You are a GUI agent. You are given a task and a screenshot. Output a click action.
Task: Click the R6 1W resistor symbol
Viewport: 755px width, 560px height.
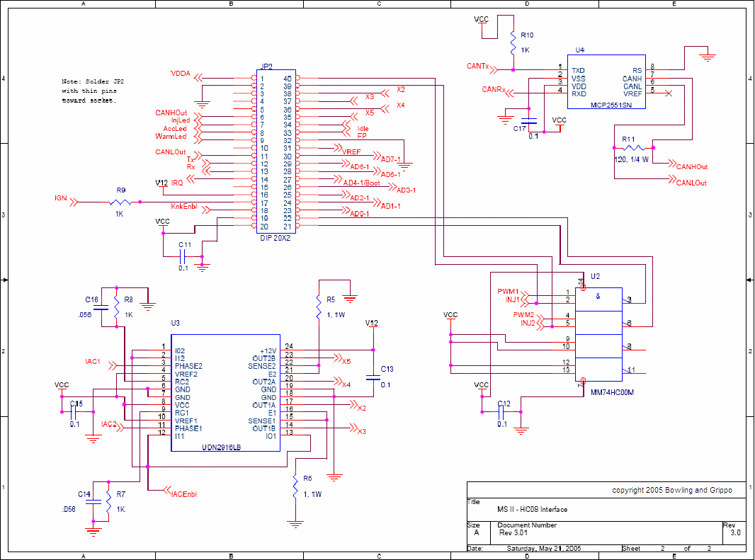pos(295,488)
